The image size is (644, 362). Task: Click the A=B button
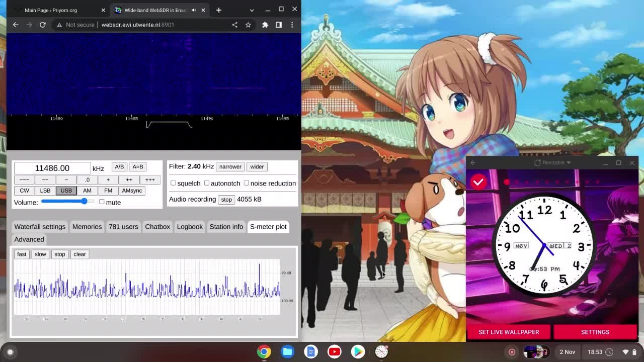pyautogui.click(x=138, y=167)
